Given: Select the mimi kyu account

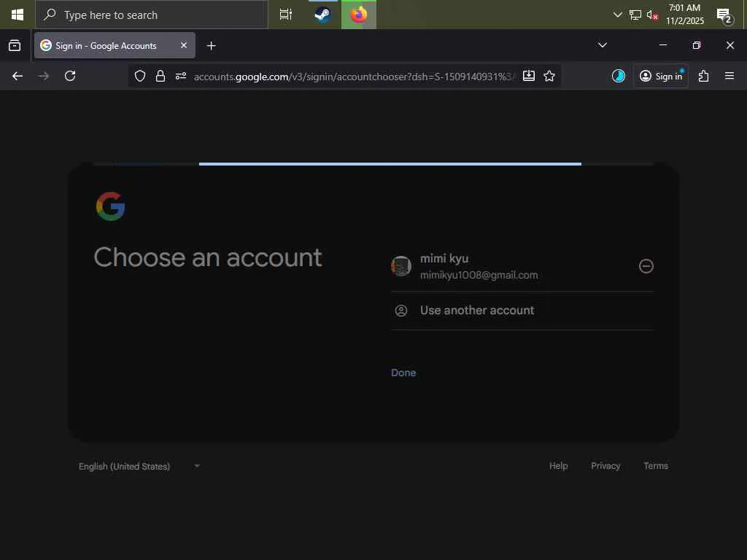Looking at the screenshot, I should (x=522, y=266).
